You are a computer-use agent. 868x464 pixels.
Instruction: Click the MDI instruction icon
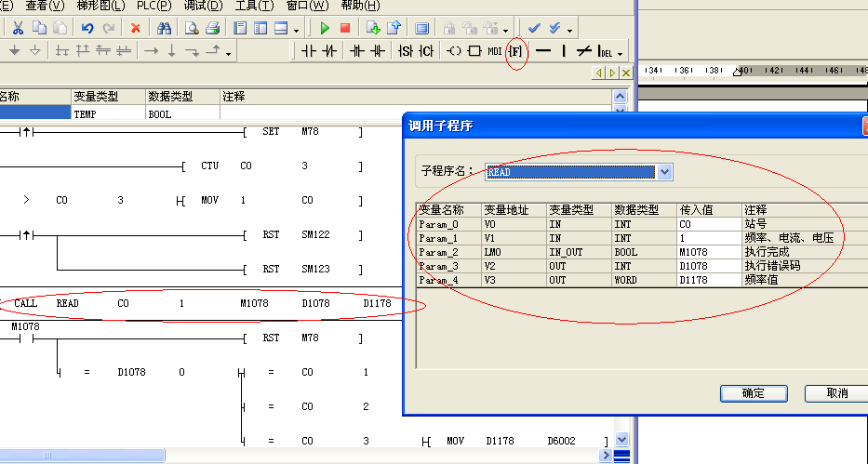pyautogui.click(x=495, y=51)
